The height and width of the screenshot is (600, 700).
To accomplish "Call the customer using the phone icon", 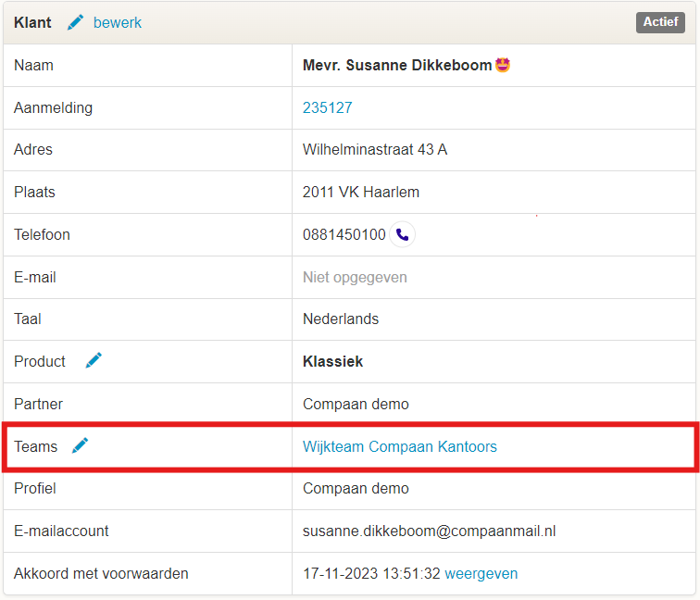I will point(402,234).
